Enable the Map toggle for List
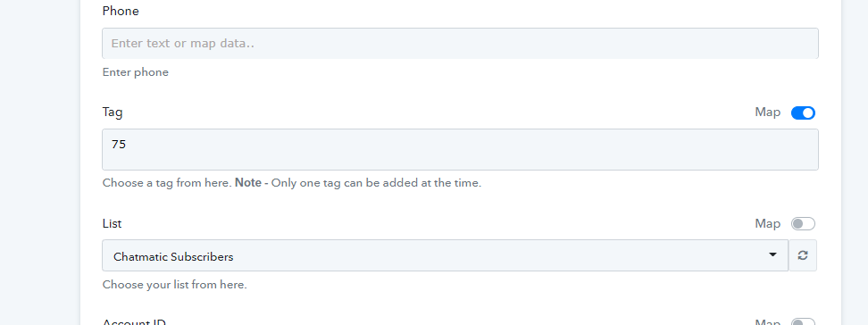Screen dimensions: 868x325 pos(803,224)
